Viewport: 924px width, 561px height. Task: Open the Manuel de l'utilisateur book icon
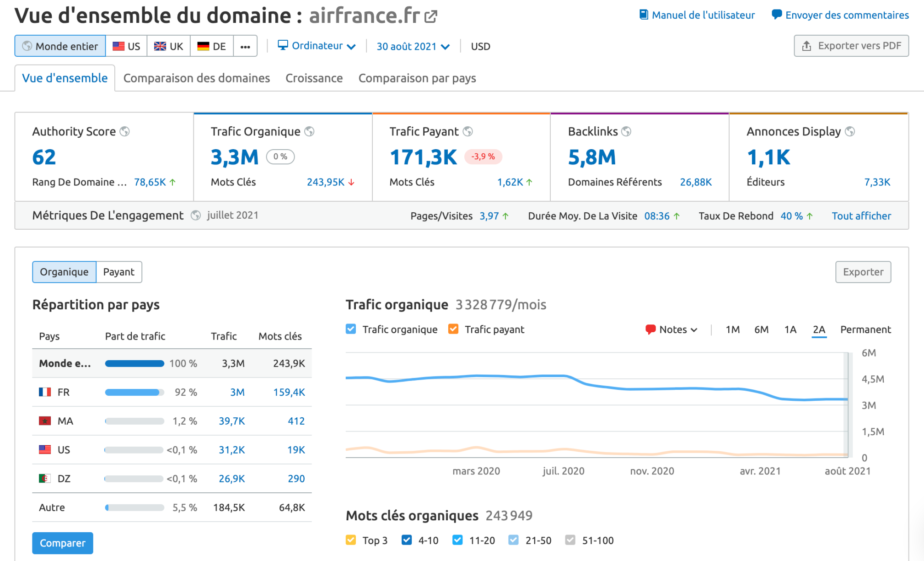[x=644, y=14]
